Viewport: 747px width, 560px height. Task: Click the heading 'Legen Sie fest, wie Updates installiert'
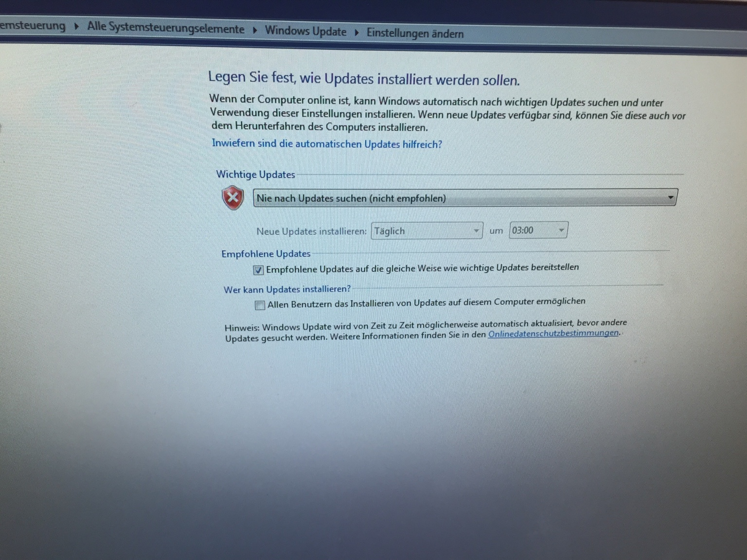[364, 78]
